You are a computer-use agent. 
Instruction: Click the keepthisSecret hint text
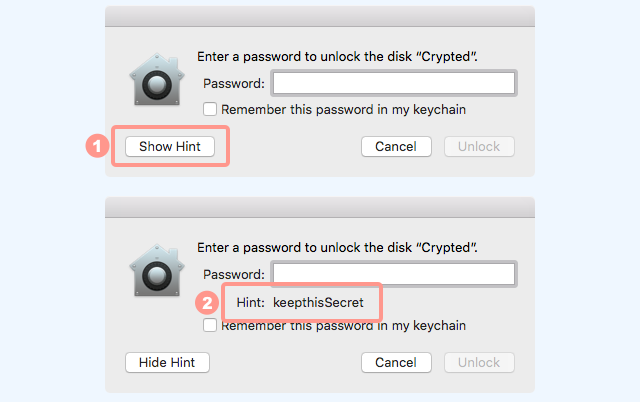pyautogui.click(x=318, y=303)
